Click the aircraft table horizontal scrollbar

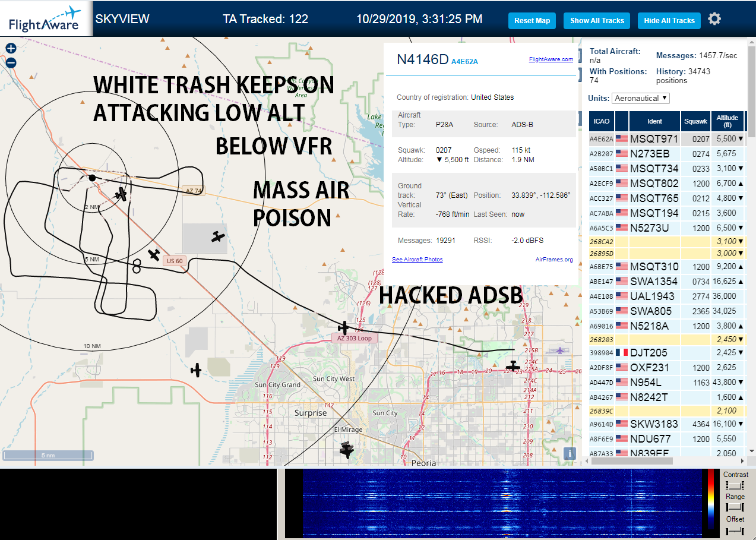coord(632,461)
